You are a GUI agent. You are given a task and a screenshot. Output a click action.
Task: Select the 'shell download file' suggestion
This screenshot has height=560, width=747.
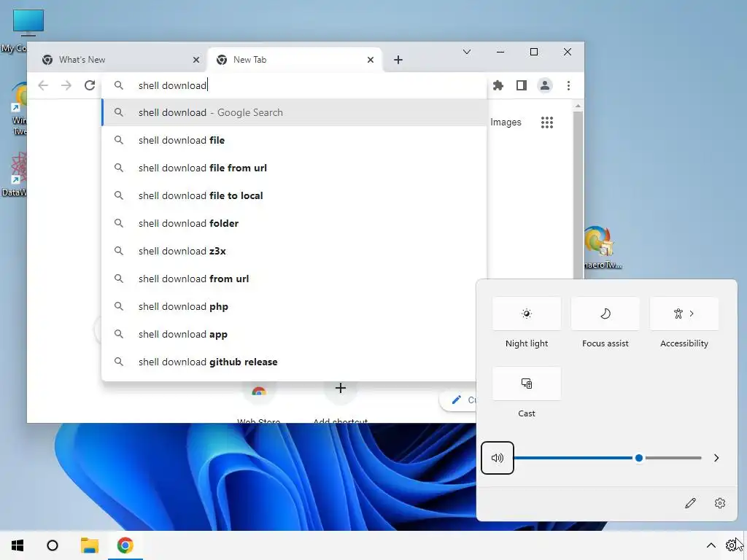[295, 140]
